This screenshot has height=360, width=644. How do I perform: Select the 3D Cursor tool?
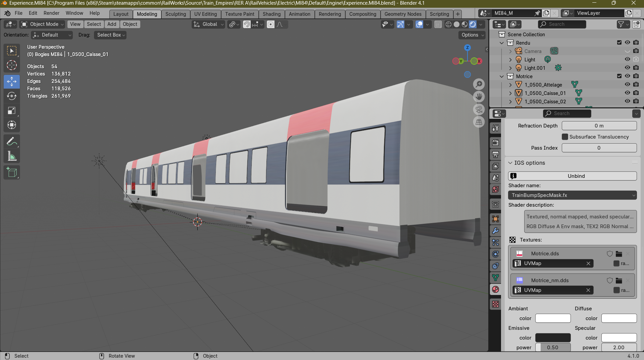12,65
